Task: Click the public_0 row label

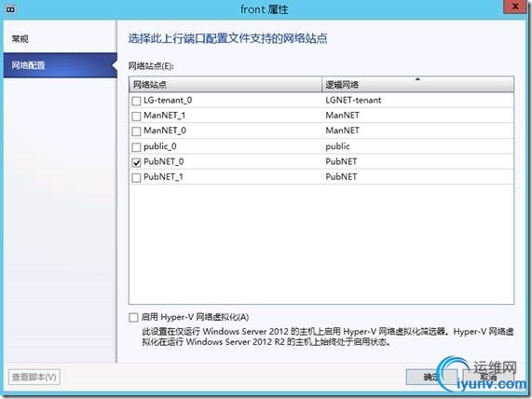Action: tap(160, 146)
